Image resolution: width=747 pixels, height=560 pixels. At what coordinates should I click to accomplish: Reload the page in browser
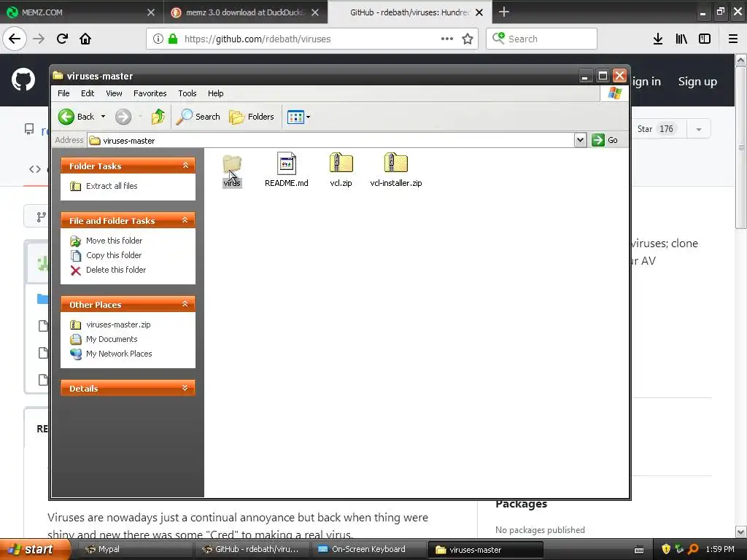[x=62, y=39]
